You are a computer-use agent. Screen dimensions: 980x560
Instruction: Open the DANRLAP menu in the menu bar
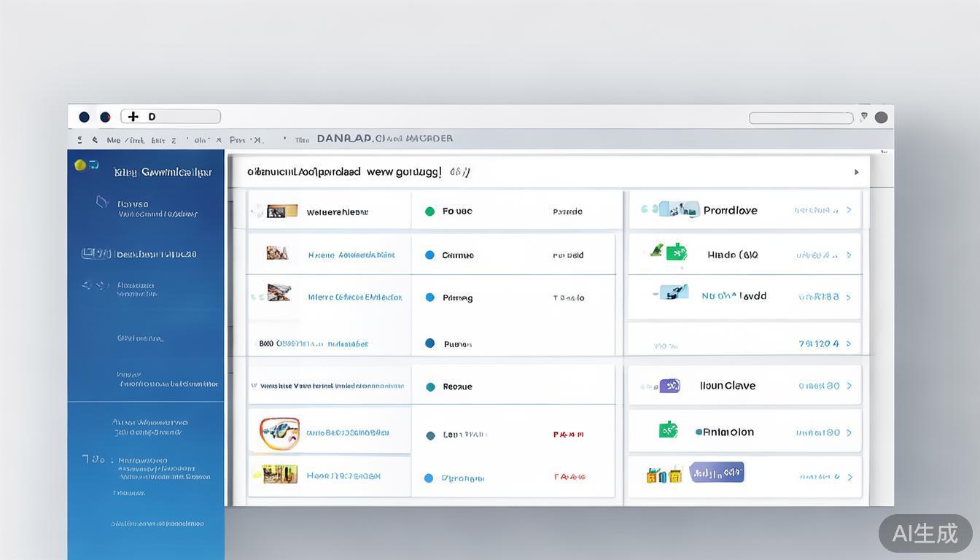345,139
